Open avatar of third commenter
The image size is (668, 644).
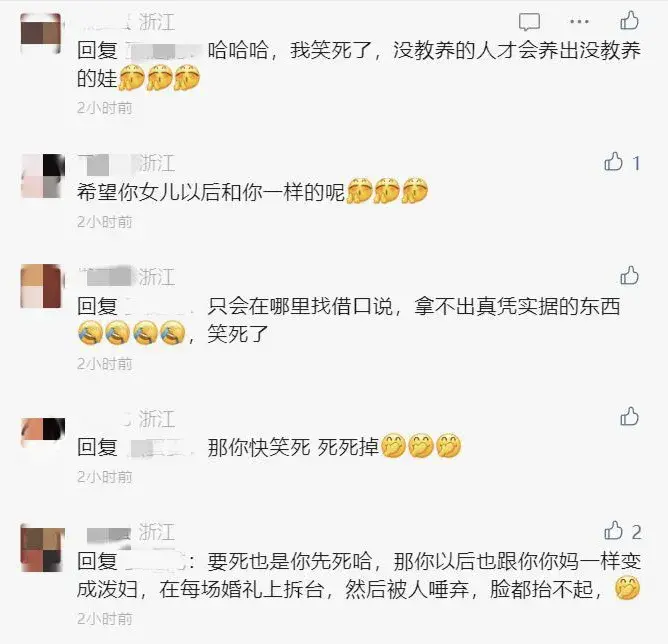click(x=41, y=285)
